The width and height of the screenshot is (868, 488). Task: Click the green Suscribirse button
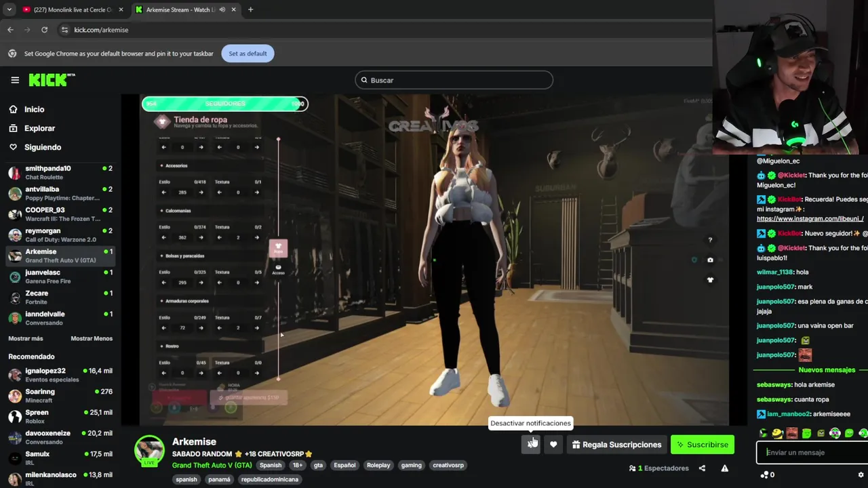702,445
